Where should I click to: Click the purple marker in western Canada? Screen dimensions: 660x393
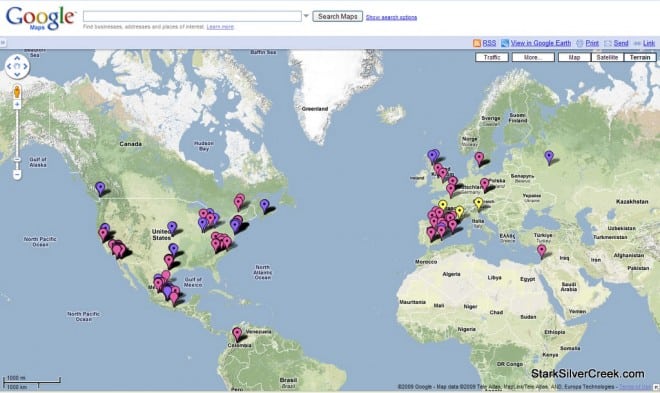pyautogui.click(x=100, y=188)
